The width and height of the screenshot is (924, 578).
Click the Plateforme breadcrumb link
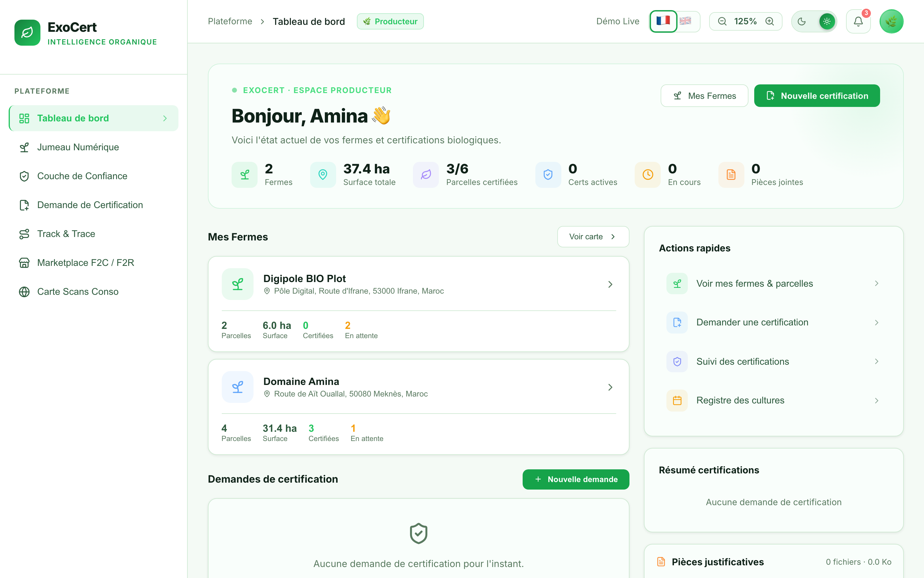[230, 21]
